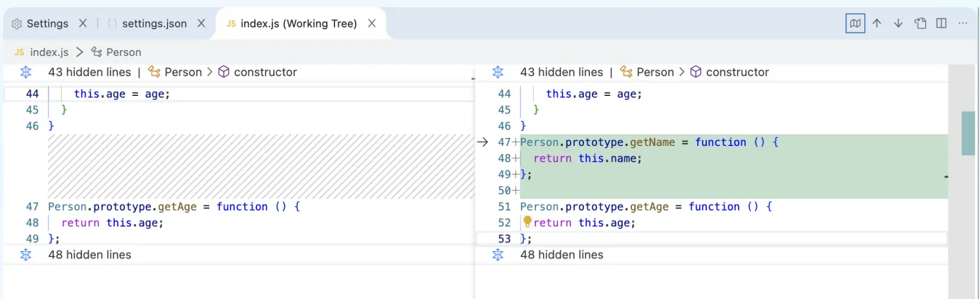Go to next change arrow
The height and width of the screenshot is (299, 980).
898,23
